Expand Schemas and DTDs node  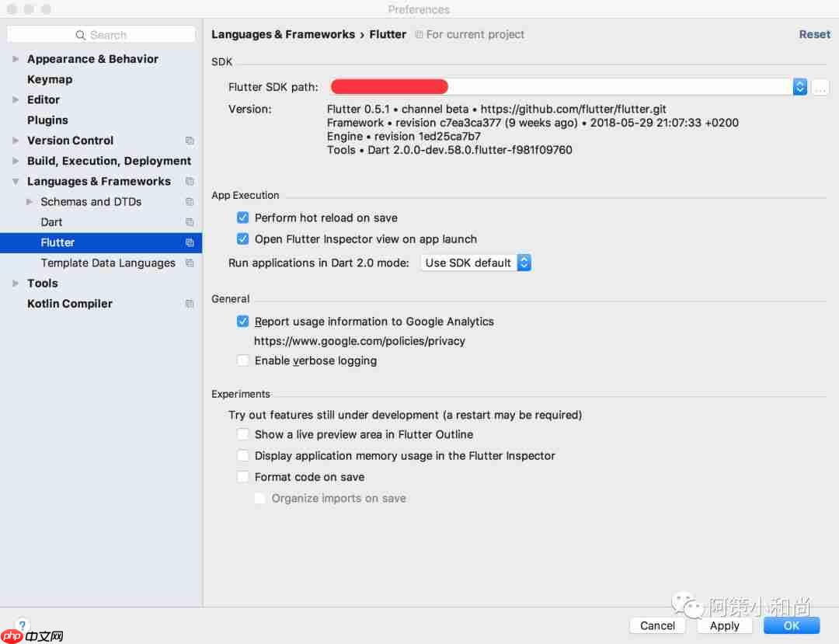tap(30, 202)
